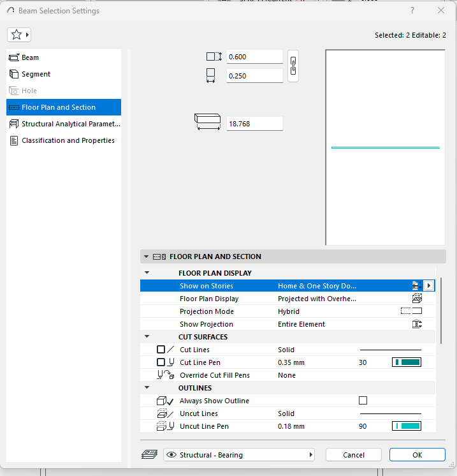Toggle the layer eye visibility icon
The width and height of the screenshot is (457, 476).
click(171, 454)
